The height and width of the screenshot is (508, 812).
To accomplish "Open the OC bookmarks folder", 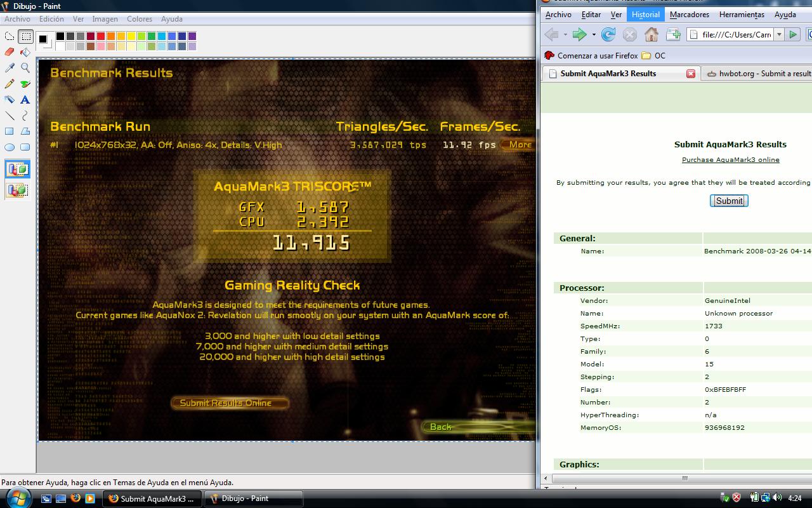I will coord(653,56).
